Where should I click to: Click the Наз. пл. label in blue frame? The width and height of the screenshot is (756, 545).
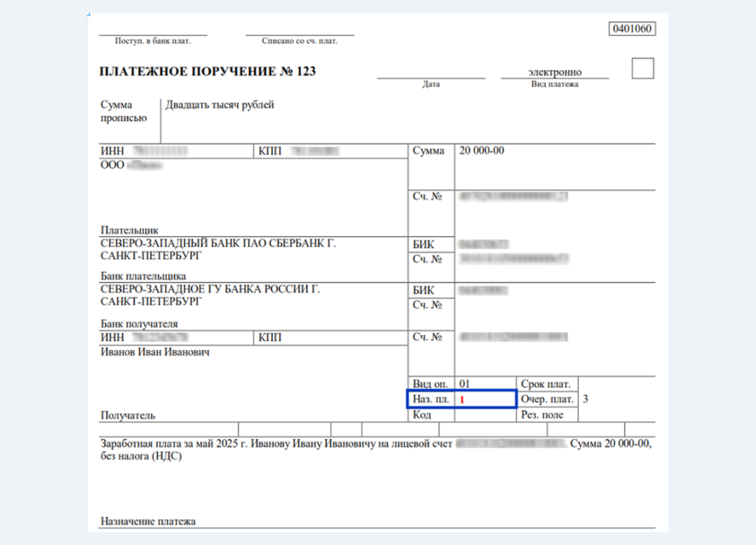click(430, 400)
